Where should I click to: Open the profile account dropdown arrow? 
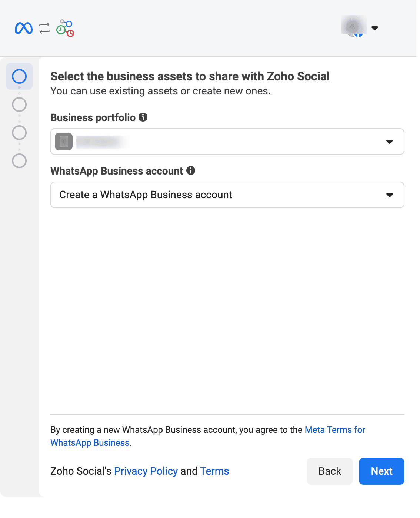(x=375, y=28)
